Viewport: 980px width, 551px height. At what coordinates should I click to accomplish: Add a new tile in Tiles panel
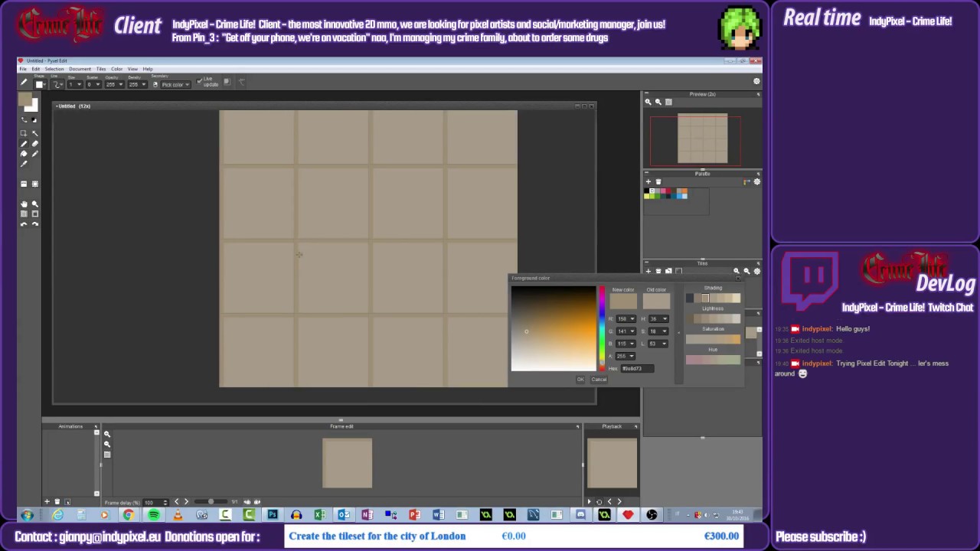coord(648,271)
